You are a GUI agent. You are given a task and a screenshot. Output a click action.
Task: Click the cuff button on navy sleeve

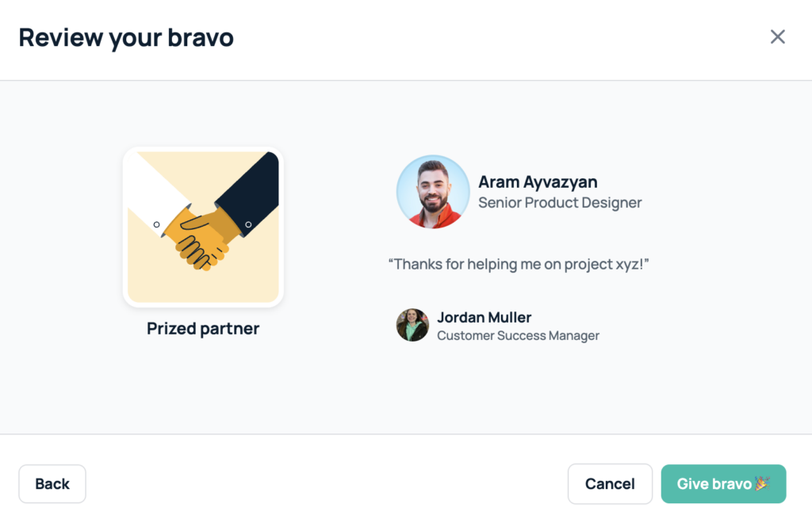coord(248,225)
